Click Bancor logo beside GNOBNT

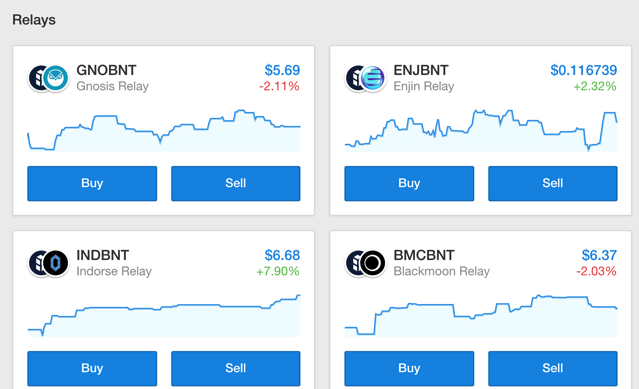pos(36,78)
